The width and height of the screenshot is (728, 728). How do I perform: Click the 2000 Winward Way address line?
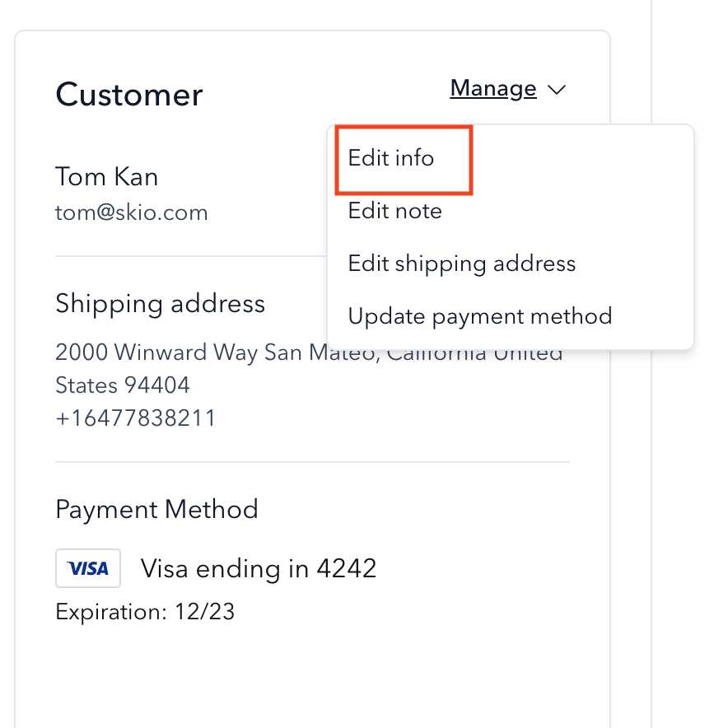coord(309,352)
